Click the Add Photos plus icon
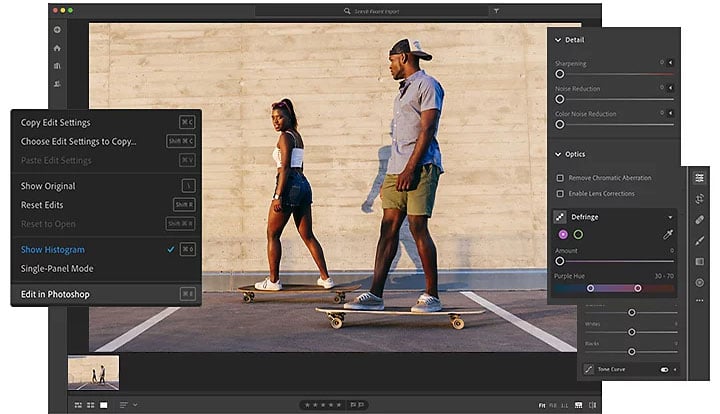The width and height of the screenshot is (720, 414). click(x=57, y=30)
